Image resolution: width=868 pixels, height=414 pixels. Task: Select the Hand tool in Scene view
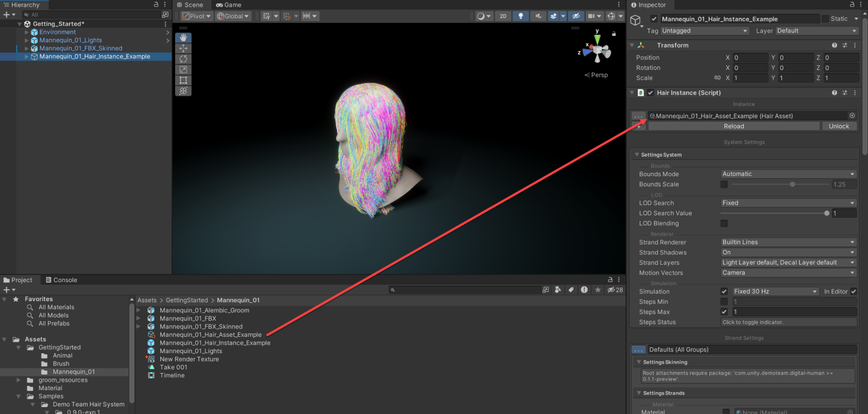(x=183, y=38)
